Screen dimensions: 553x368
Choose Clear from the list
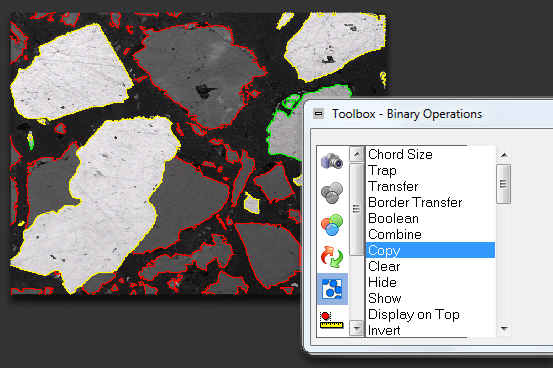coord(384,266)
